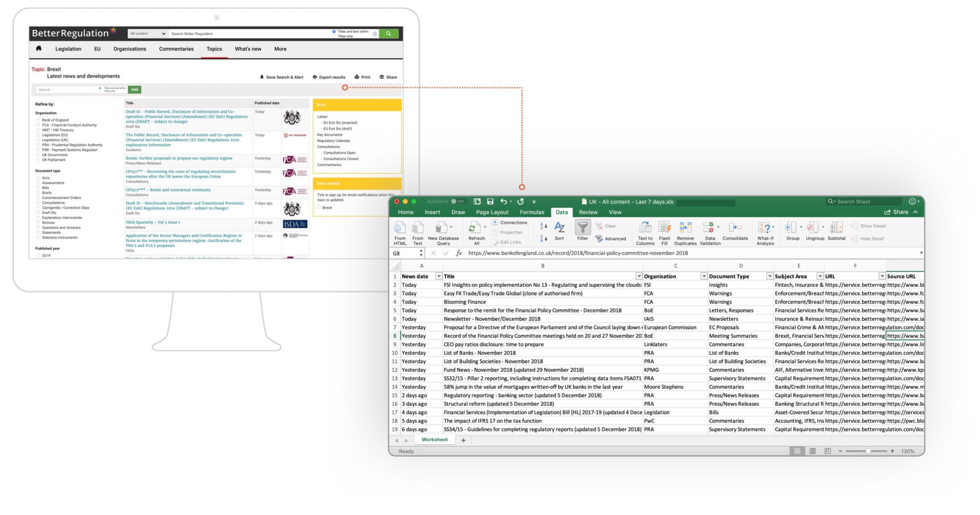
Task: Click the green Add button
Action: tap(134, 89)
